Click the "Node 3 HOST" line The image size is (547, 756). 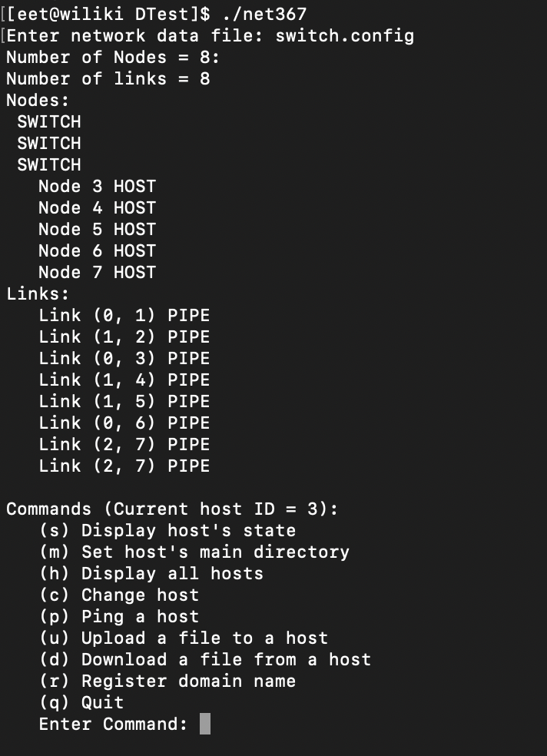tap(97, 186)
